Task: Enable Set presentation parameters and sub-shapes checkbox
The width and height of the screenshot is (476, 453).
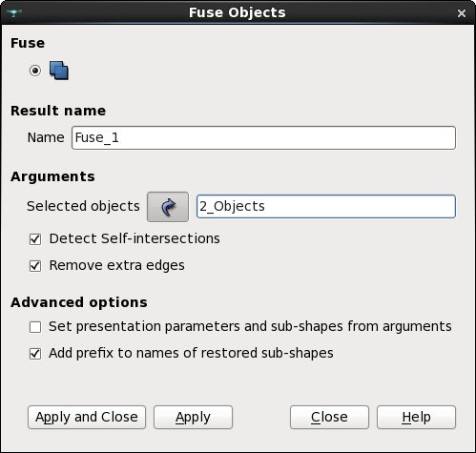Action: pyautogui.click(x=35, y=327)
